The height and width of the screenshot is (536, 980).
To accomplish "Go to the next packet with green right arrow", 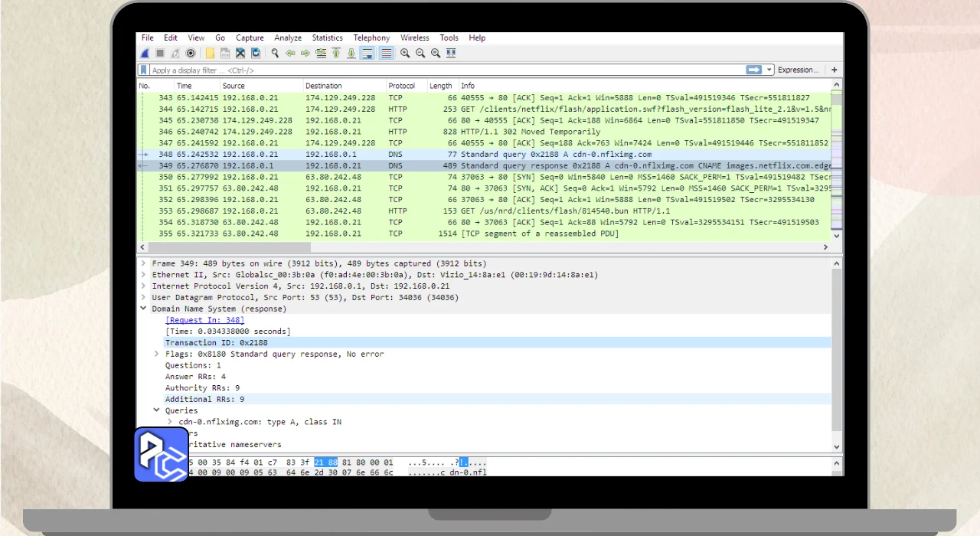I will pyautogui.click(x=305, y=54).
